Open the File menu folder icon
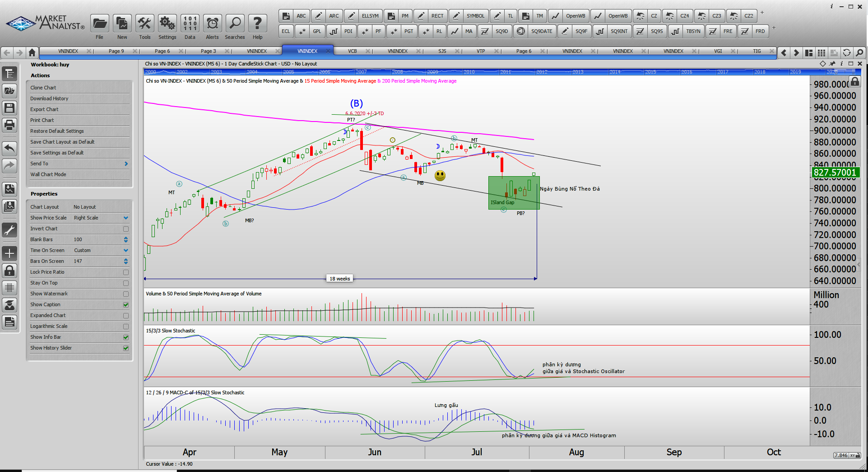Screen dimensions: 868x472 click(100, 23)
